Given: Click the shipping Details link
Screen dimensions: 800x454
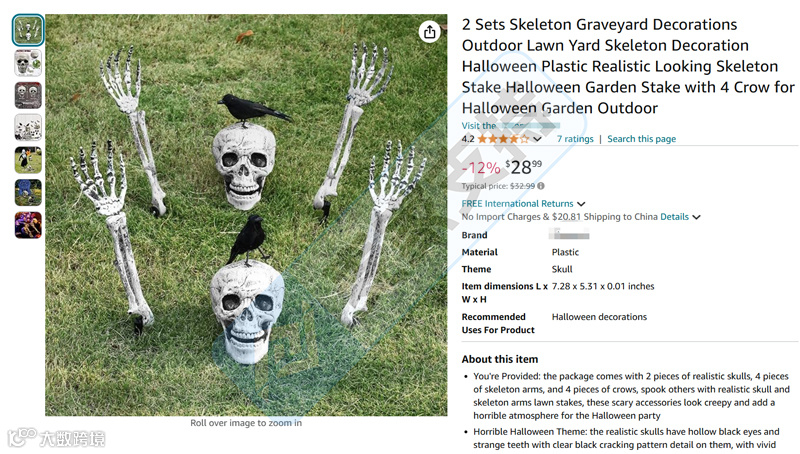Looking at the screenshot, I should point(674,217).
